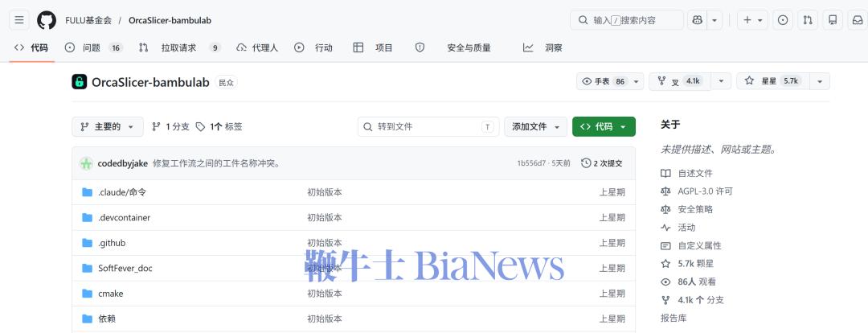Open commit hash 1b556d7

[x=531, y=163]
